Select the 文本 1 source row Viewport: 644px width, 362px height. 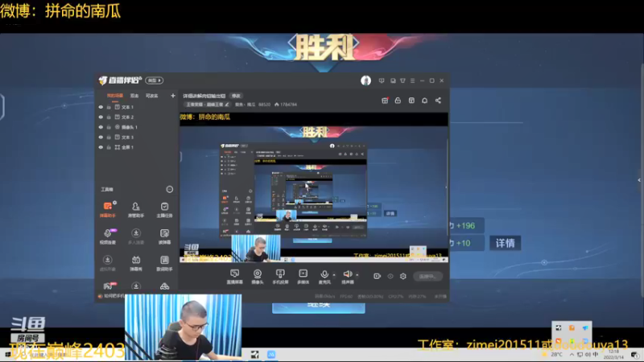[137, 107]
